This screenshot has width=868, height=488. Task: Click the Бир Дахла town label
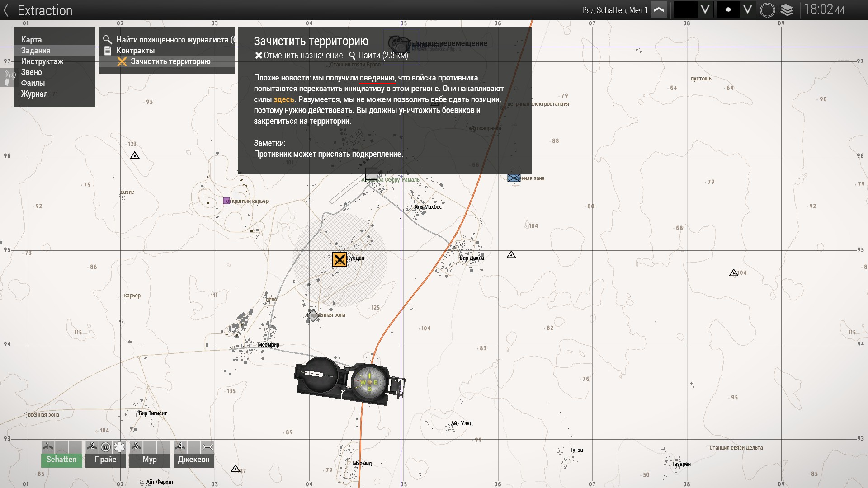[472, 258]
